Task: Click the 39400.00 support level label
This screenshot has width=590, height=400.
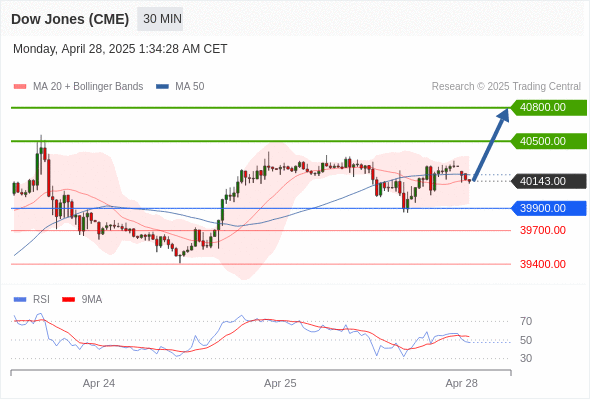Action: coord(543,264)
